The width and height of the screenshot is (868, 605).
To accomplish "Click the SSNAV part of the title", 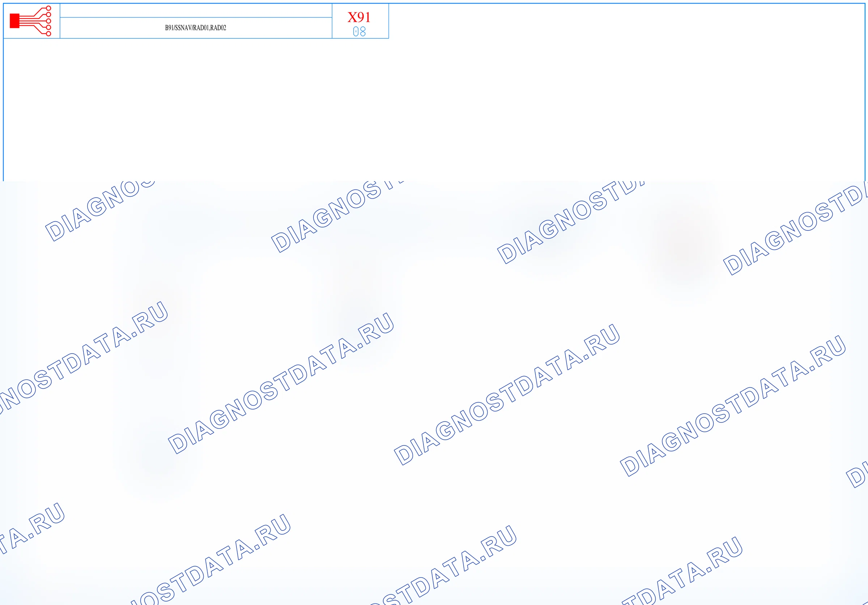I will (x=183, y=27).
